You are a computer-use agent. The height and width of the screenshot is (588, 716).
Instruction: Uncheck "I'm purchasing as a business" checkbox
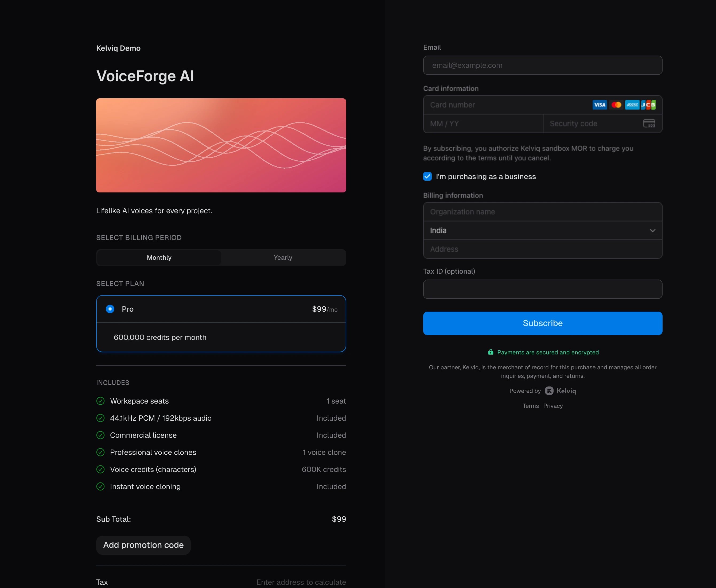(x=427, y=176)
